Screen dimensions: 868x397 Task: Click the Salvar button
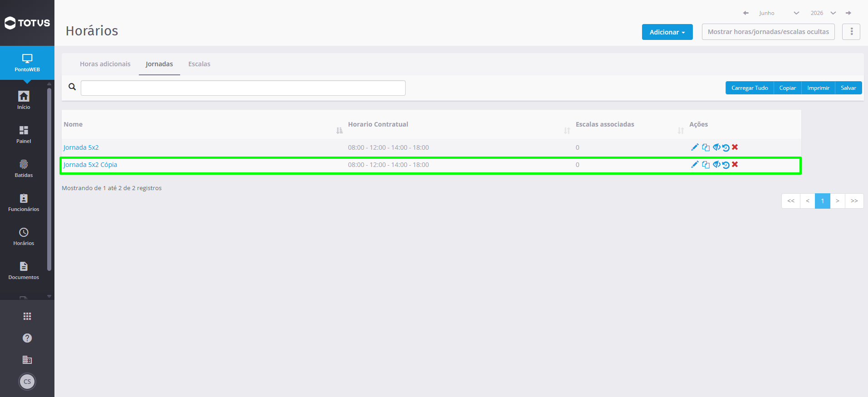tap(848, 88)
